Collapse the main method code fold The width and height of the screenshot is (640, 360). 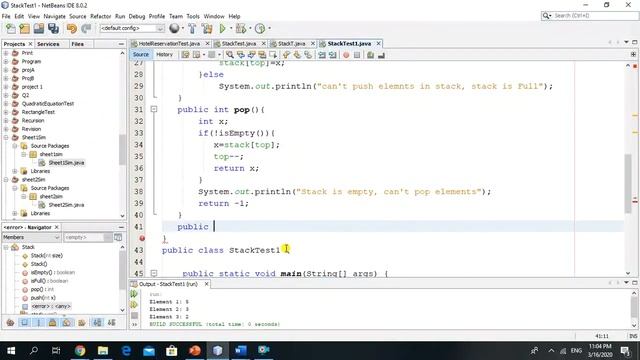(x=154, y=273)
